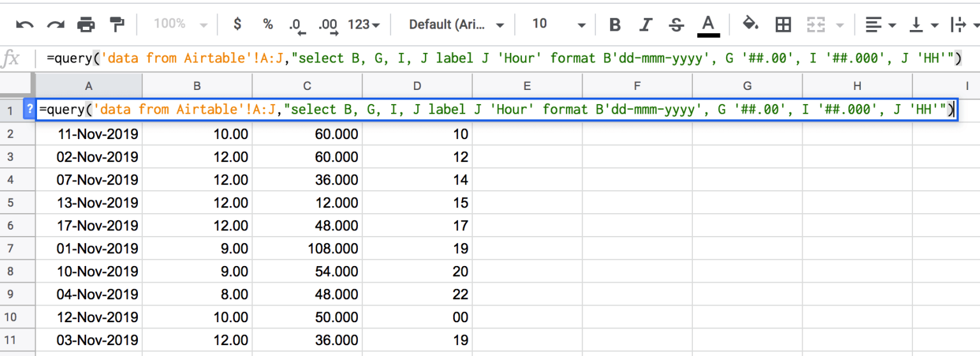
Task: Decrease decimal places button
Action: (296, 25)
